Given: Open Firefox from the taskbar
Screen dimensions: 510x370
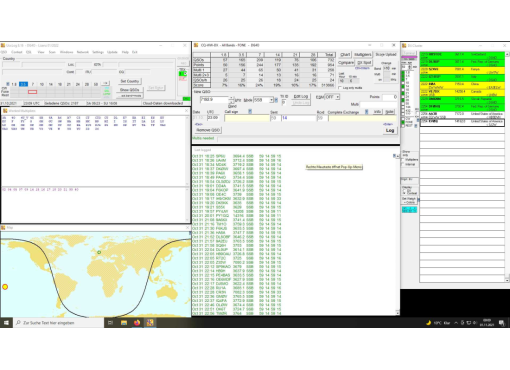Looking at the screenshot, I should pyautogui.click(x=137, y=323).
